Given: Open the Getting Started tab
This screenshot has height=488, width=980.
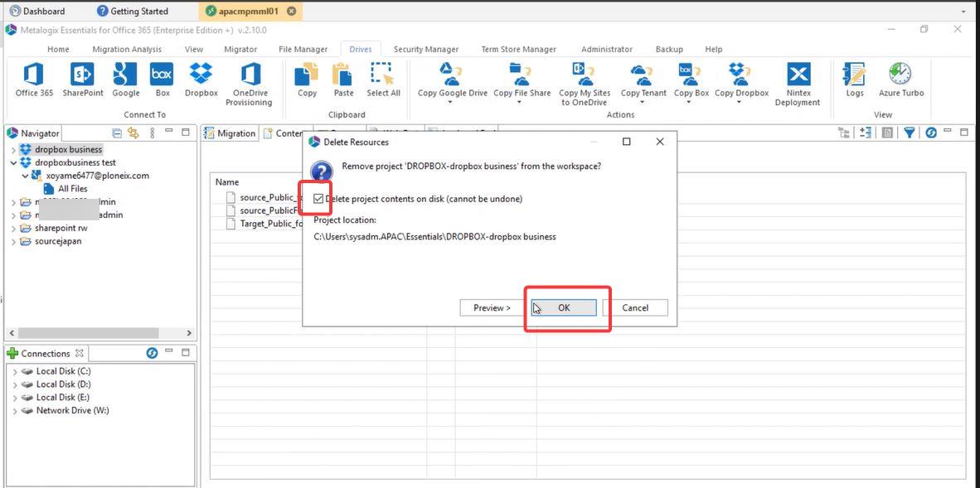Looking at the screenshot, I should (x=133, y=12).
